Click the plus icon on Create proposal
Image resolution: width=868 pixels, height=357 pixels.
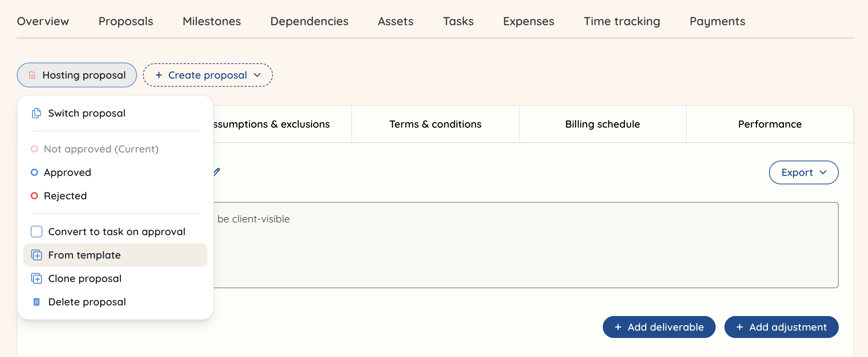pos(159,75)
